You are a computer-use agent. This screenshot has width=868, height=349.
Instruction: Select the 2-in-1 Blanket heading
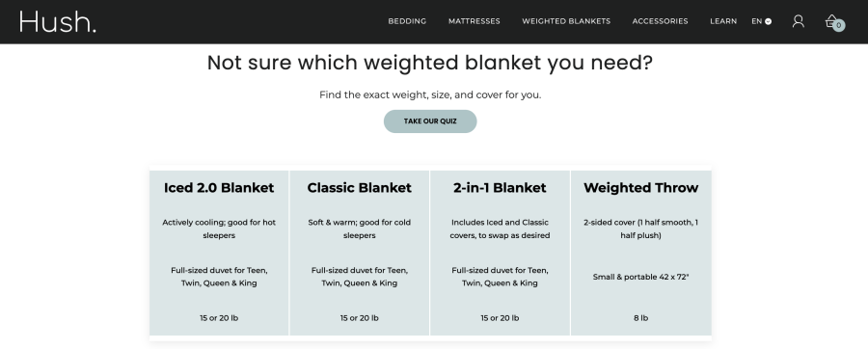[x=500, y=188]
